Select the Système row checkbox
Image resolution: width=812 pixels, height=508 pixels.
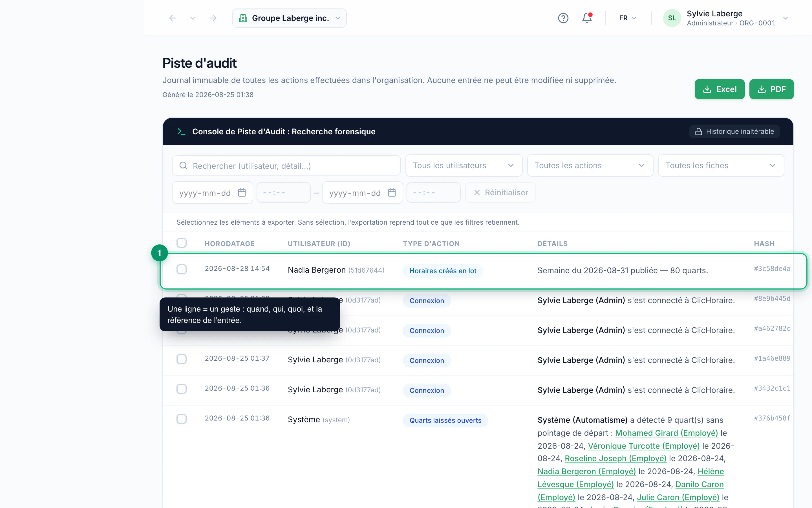click(182, 419)
